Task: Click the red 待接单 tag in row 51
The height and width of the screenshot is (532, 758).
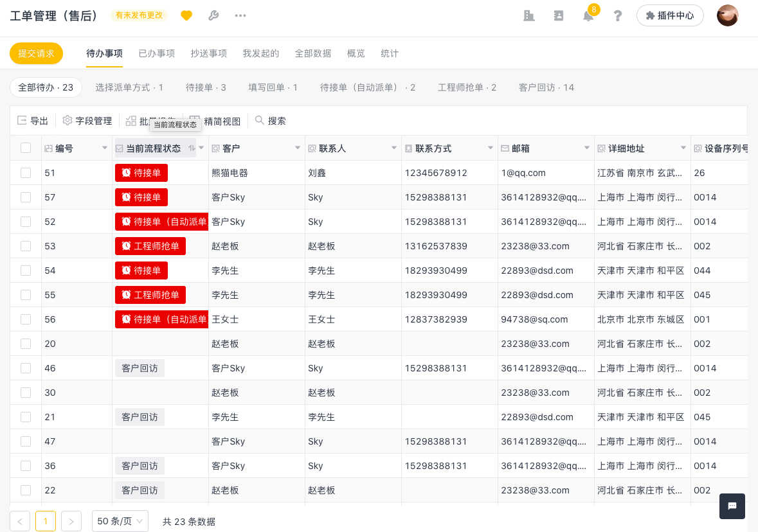Action: (141, 173)
